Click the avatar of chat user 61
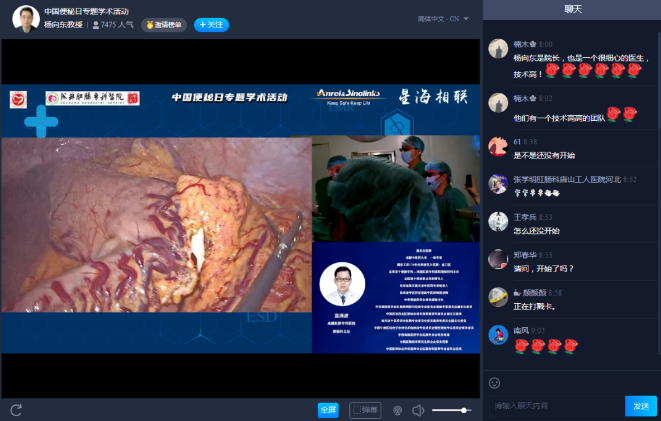 (498, 146)
